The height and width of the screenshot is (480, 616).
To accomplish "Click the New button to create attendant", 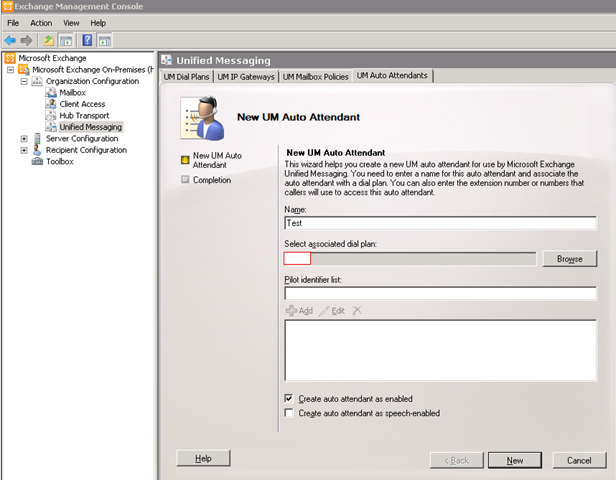I will pyautogui.click(x=515, y=460).
